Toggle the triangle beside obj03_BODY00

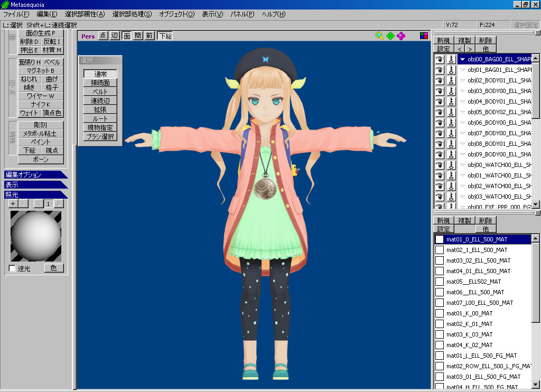click(x=462, y=91)
